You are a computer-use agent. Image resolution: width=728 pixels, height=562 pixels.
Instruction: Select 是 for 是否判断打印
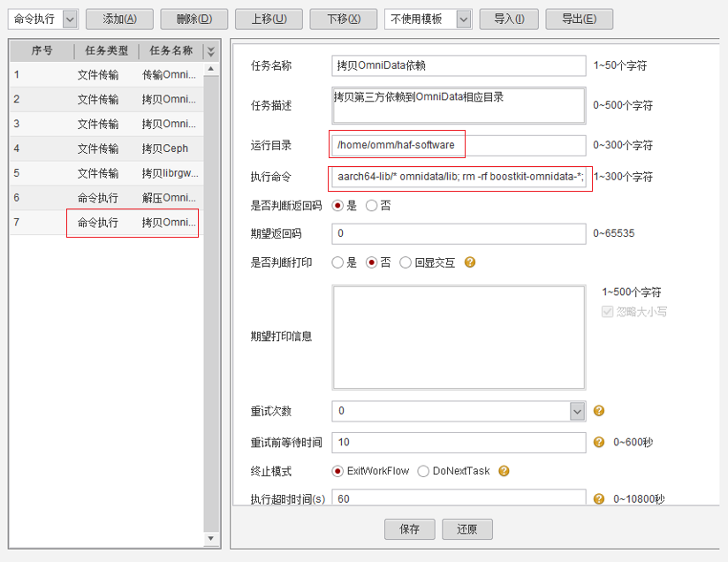(x=337, y=262)
